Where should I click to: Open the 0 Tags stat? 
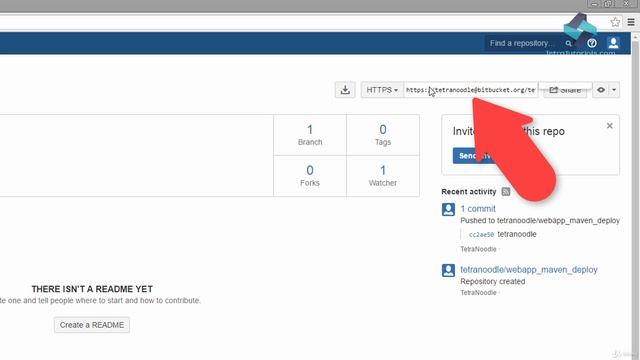click(x=383, y=135)
